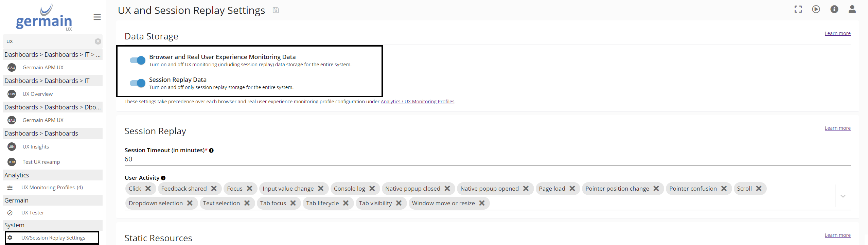
Task: Open UX Monitoring Profiles menu item
Action: click(x=52, y=188)
